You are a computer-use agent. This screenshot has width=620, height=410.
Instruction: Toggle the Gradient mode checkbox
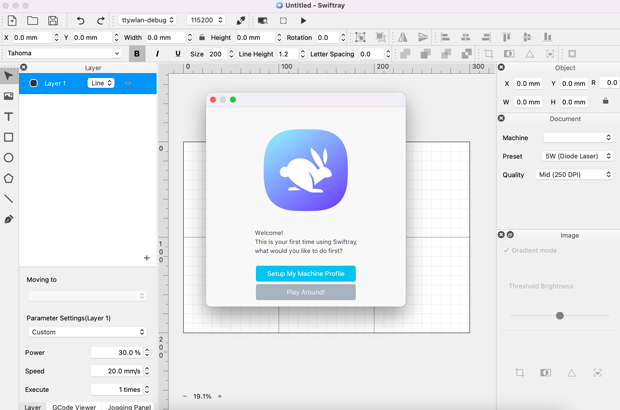click(506, 250)
